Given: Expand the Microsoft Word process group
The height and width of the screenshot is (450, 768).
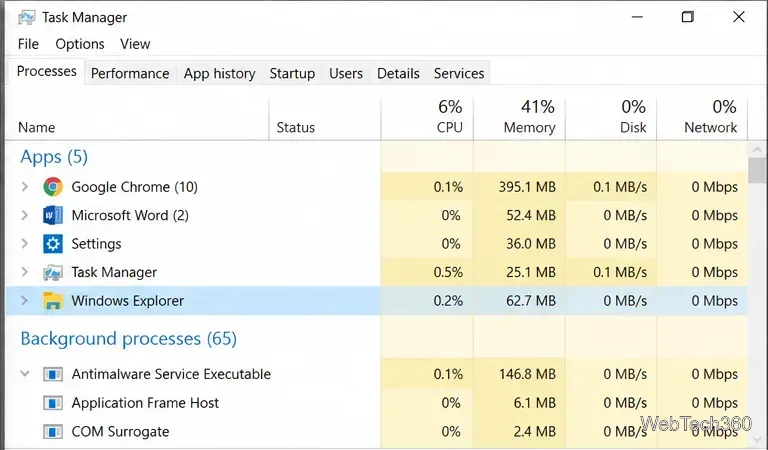Looking at the screenshot, I should coord(24,215).
